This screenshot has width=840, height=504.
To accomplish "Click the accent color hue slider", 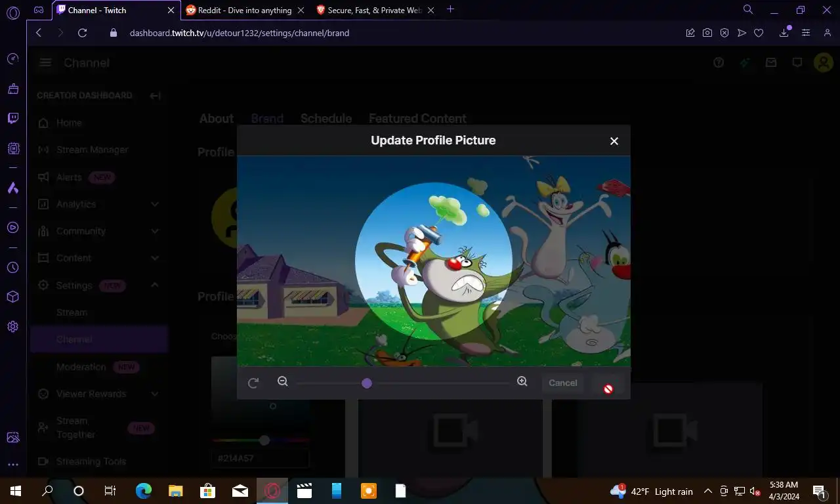I will [x=261, y=440].
